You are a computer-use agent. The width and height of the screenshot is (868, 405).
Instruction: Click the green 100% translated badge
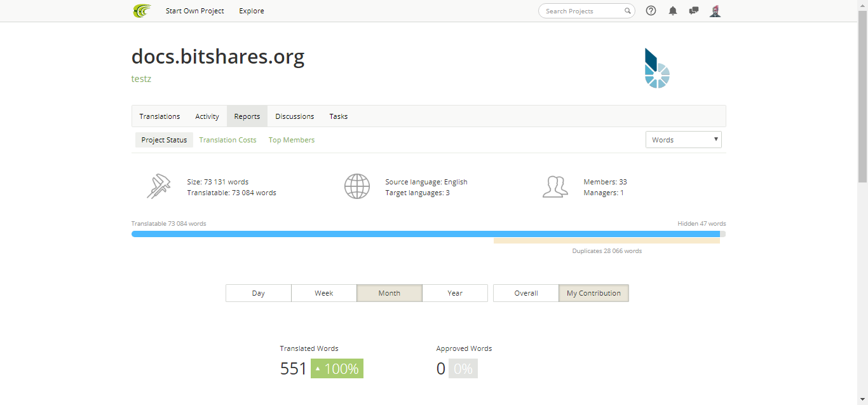(x=337, y=369)
